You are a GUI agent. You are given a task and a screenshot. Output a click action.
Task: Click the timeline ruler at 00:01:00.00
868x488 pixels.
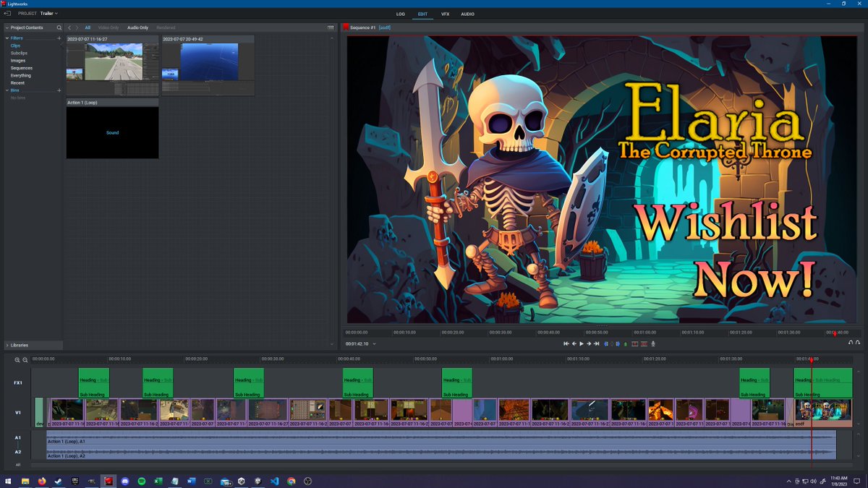tap(501, 359)
